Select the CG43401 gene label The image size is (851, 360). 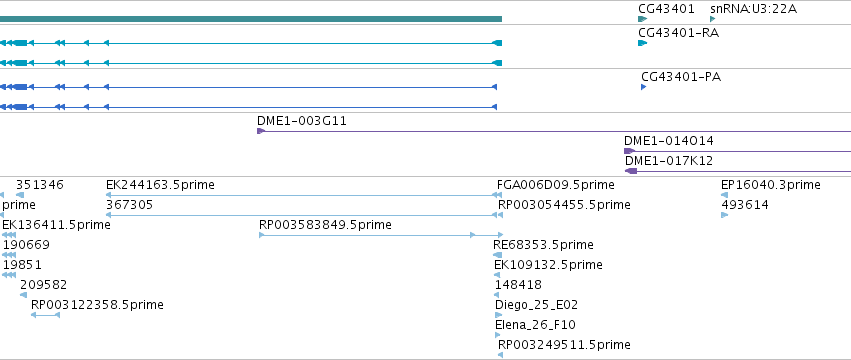pos(666,9)
